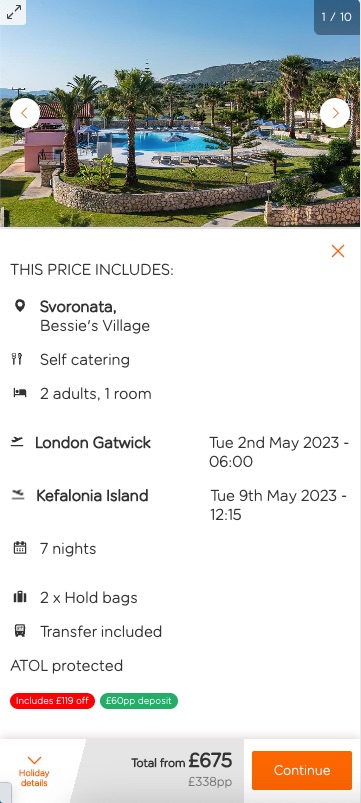This screenshot has width=361, height=803.
Task: Click the landing plane icon for Kefalonia Island
Action: coord(18,495)
